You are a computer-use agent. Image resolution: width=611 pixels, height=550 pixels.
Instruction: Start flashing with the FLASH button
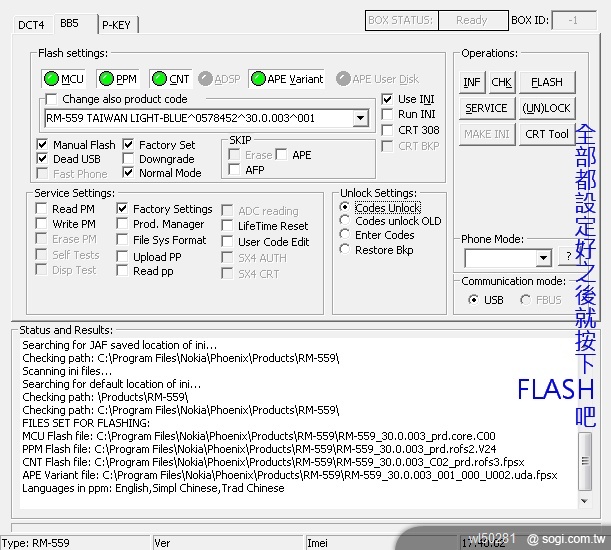tap(546, 82)
